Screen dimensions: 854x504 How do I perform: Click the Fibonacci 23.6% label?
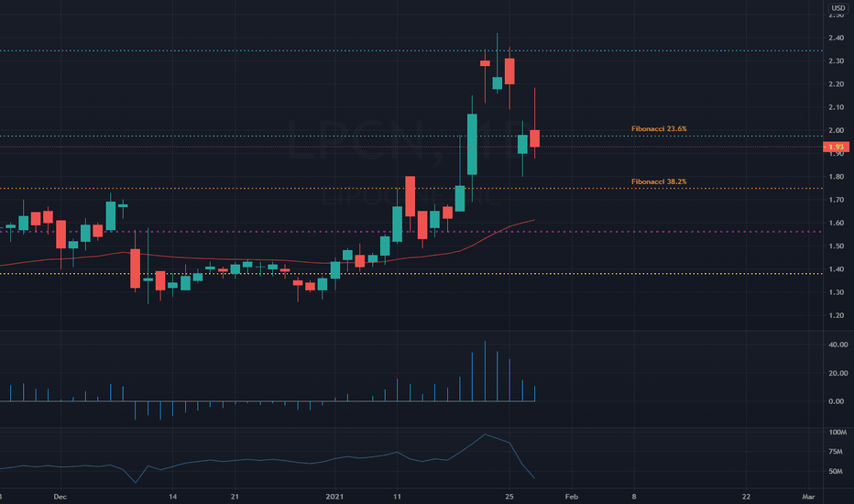click(659, 129)
